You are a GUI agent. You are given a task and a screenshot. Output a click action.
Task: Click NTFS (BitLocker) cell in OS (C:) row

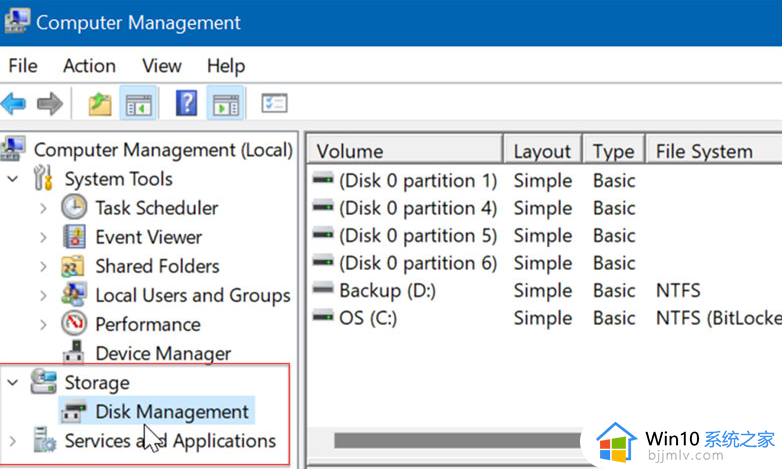click(x=718, y=318)
